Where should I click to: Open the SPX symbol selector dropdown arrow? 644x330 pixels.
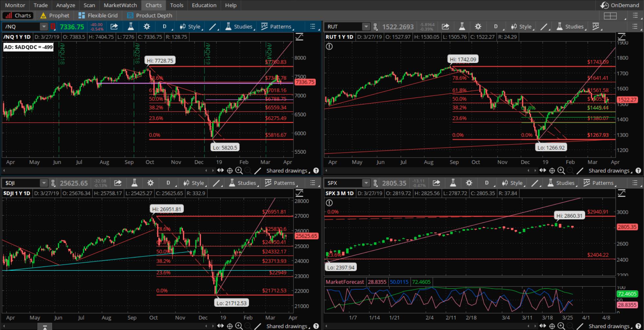click(366, 183)
